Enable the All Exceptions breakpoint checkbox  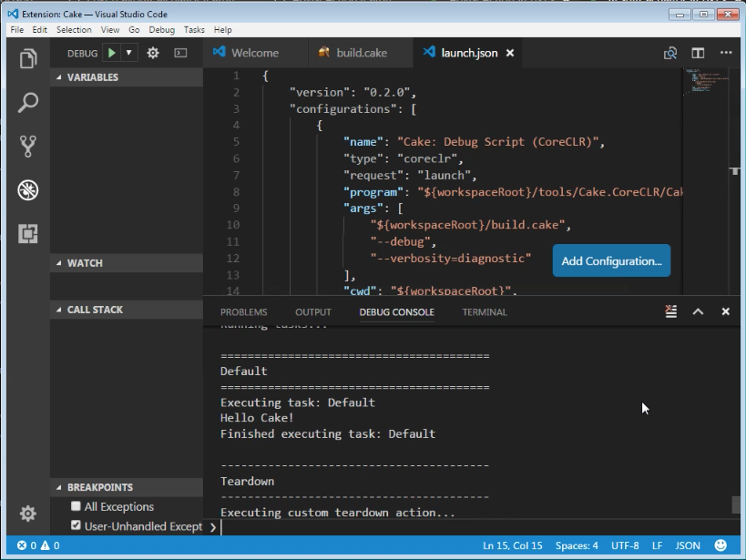click(76, 506)
